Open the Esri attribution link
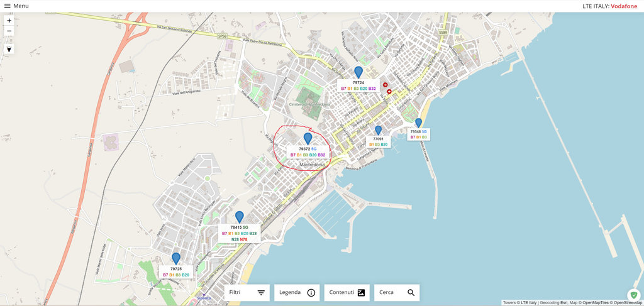 563,303
